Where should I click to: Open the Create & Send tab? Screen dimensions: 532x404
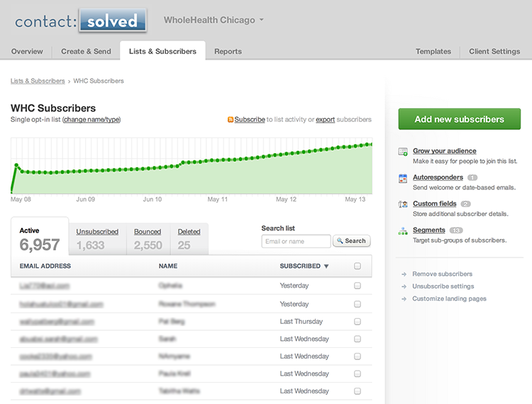(86, 51)
